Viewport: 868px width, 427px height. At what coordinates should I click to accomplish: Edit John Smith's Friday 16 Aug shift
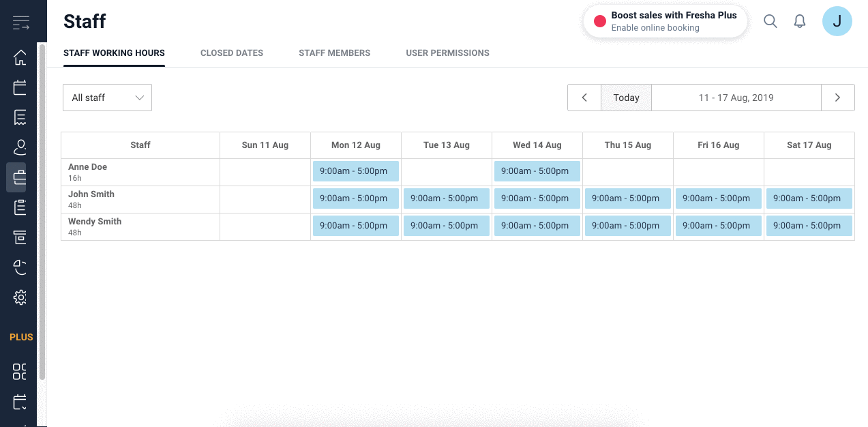(x=719, y=198)
